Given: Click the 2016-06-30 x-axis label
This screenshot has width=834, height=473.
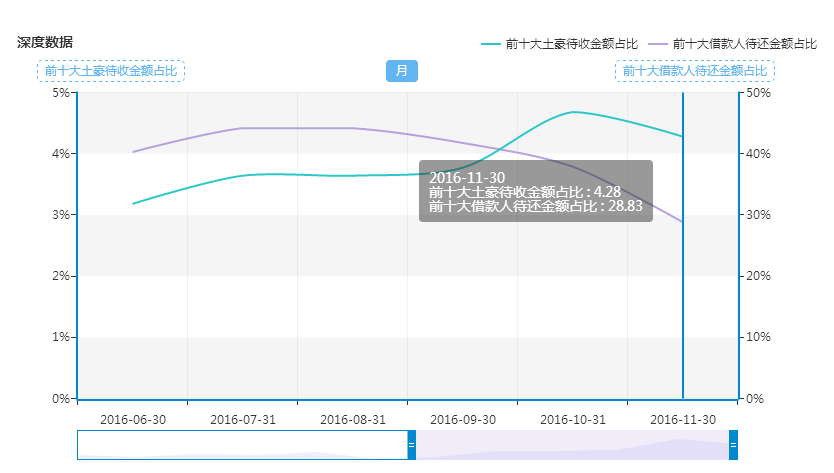Looking at the screenshot, I should 133,420.
